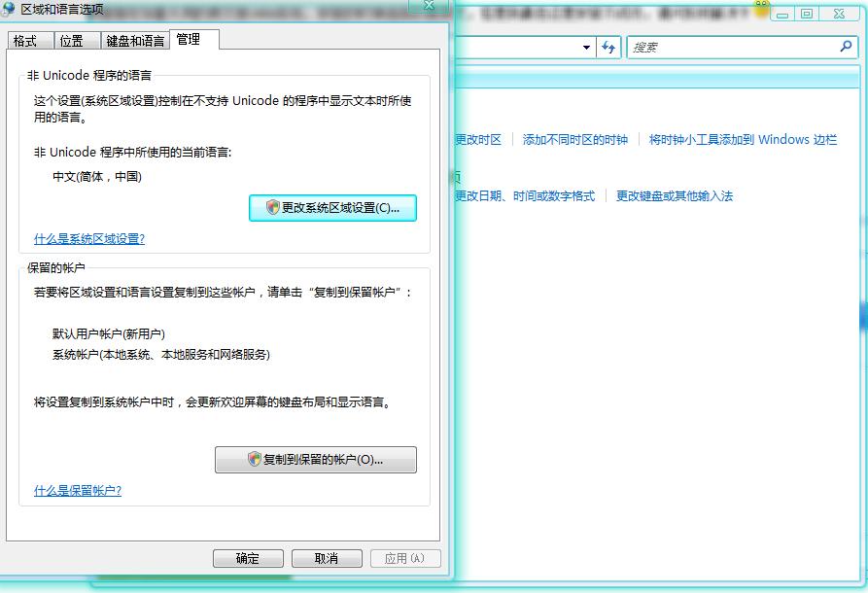Screen dimensions: 868x593
Task: Close the Control Panel window
Action: 839,14
